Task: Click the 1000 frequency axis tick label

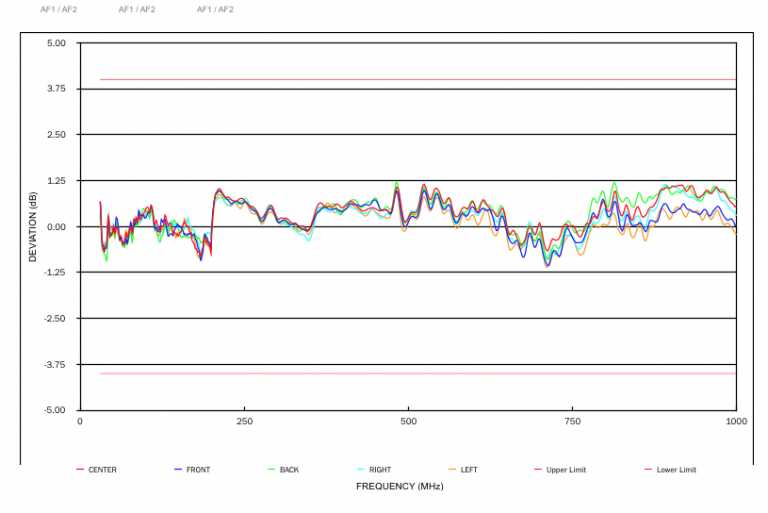Action: pos(736,421)
